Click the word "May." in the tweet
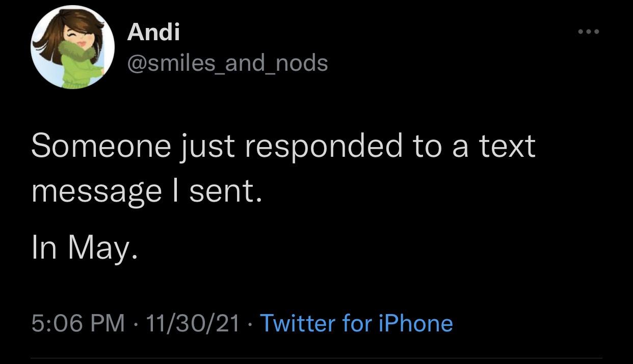 coord(103,248)
